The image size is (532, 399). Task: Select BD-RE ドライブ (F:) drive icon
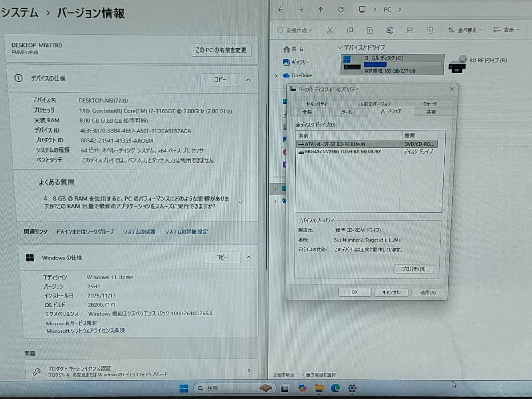click(458, 63)
